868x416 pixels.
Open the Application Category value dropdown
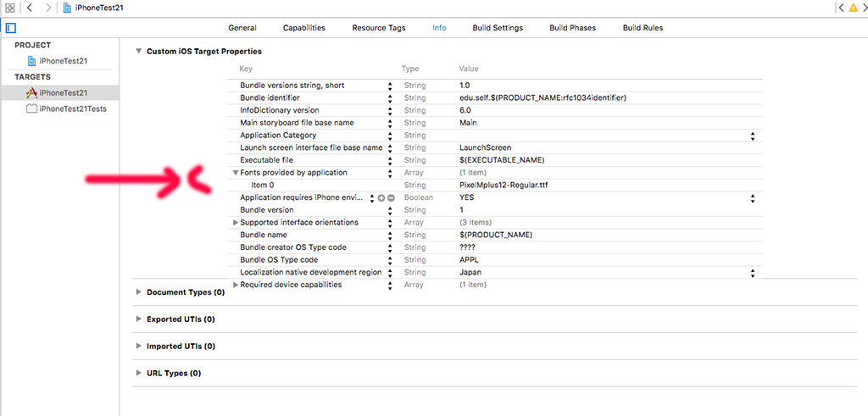(753, 136)
